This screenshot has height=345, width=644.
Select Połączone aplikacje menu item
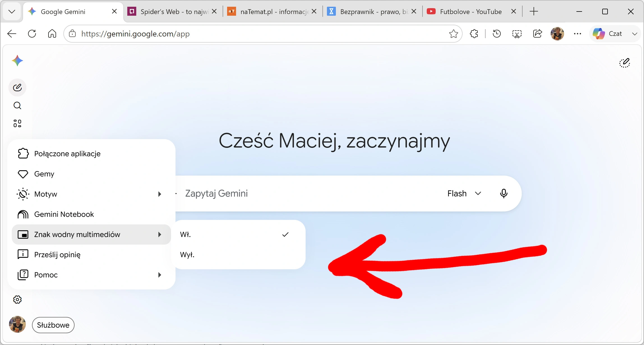click(91, 154)
